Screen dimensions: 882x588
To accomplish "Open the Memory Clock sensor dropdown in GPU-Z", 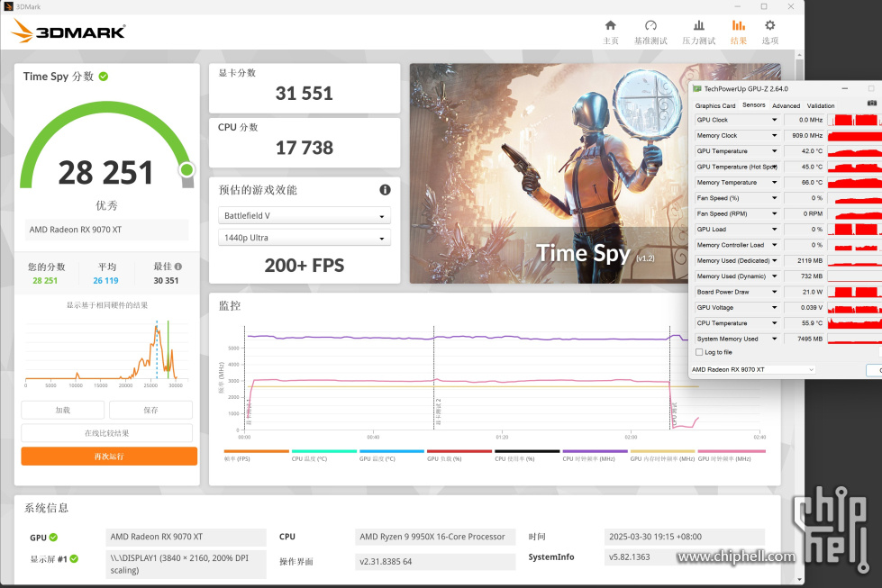I will (x=775, y=135).
